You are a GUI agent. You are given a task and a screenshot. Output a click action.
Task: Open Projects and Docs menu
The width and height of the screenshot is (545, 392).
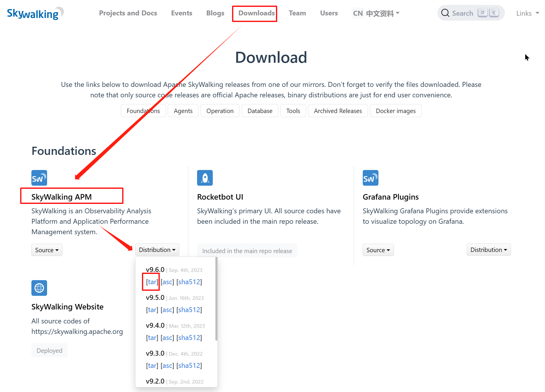click(x=128, y=13)
